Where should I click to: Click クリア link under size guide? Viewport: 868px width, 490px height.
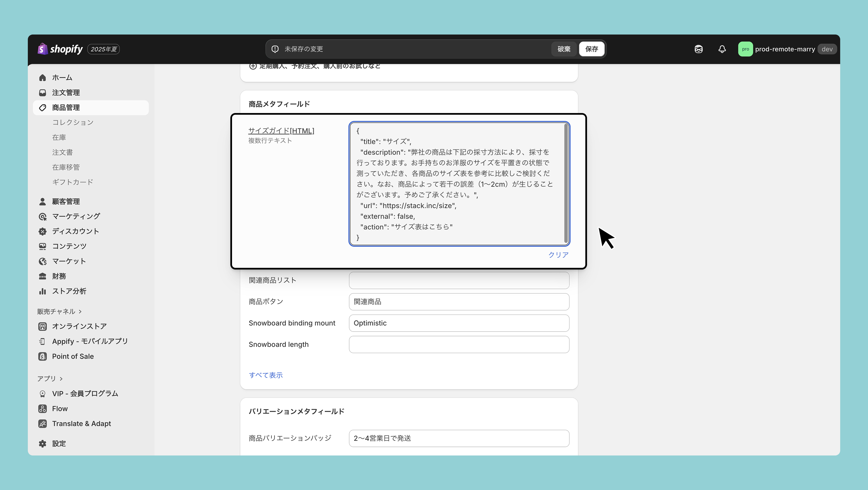pyautogui.click(x=558, y=255)
